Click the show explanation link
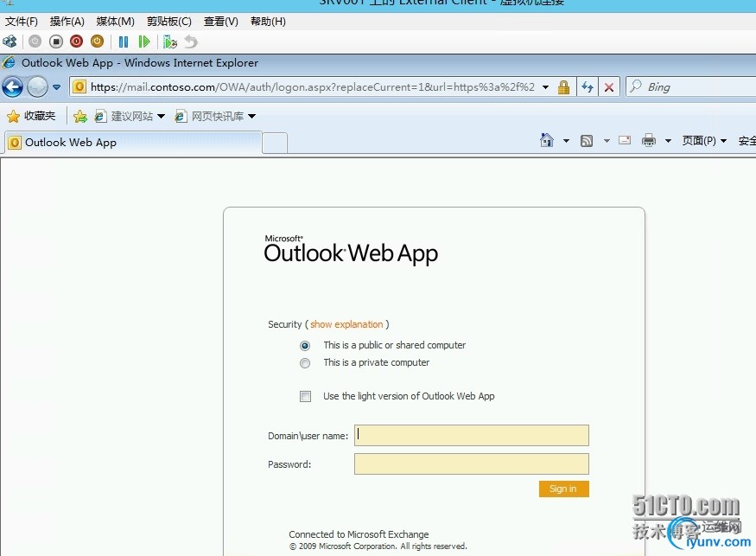This screenshot has width=756, height=556. 346,324
